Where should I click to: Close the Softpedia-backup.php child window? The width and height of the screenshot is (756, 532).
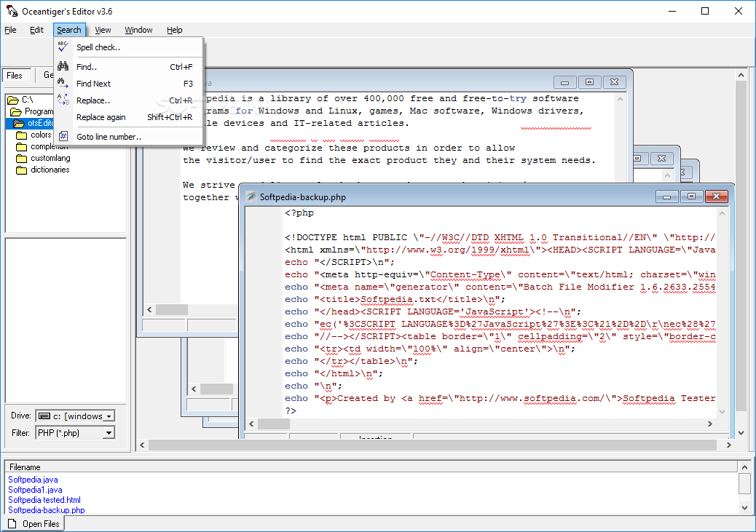point(716,196)
